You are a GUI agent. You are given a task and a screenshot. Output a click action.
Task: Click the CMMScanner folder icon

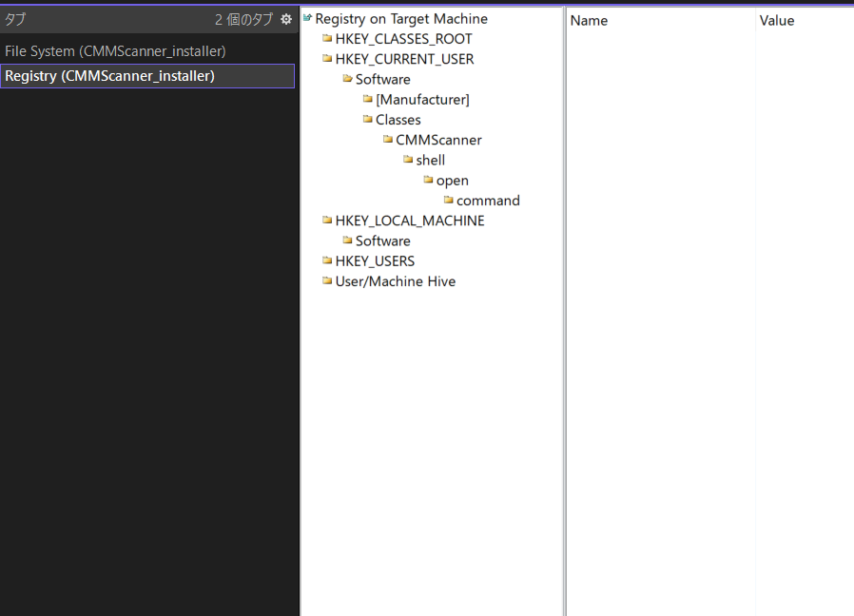[x=388, y=139]
